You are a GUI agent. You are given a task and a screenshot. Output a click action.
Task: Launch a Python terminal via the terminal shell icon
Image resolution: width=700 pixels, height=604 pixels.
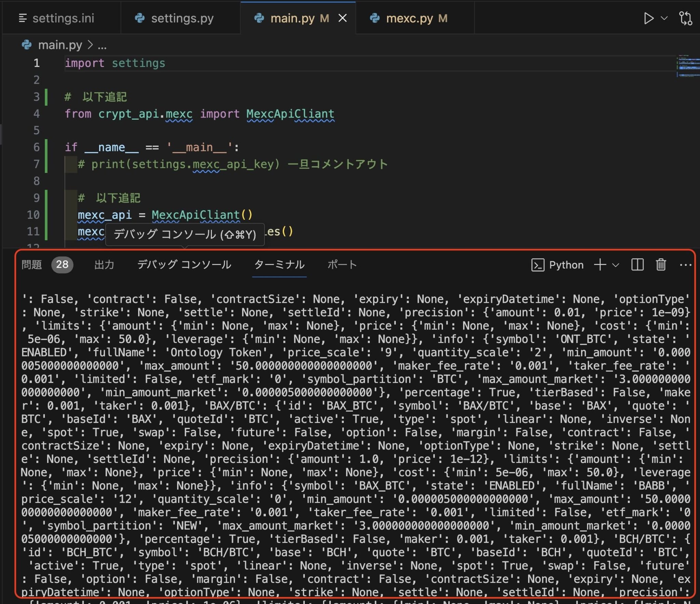(x=538, y=265)
